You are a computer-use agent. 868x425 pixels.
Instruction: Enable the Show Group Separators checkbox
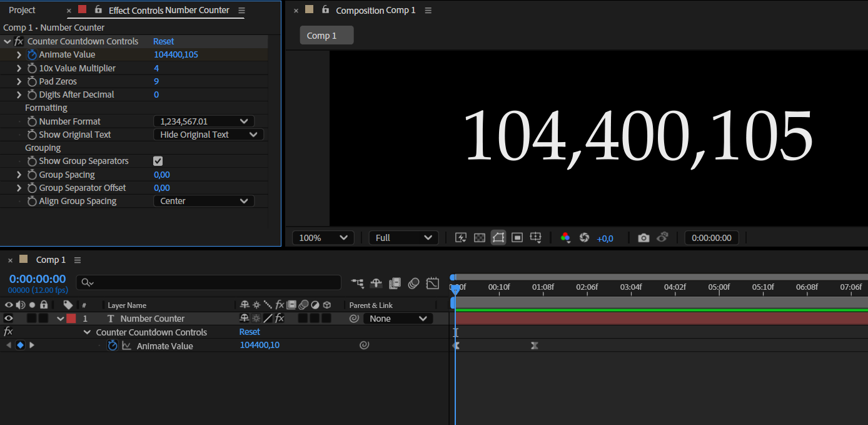click(x=158, y=161)
